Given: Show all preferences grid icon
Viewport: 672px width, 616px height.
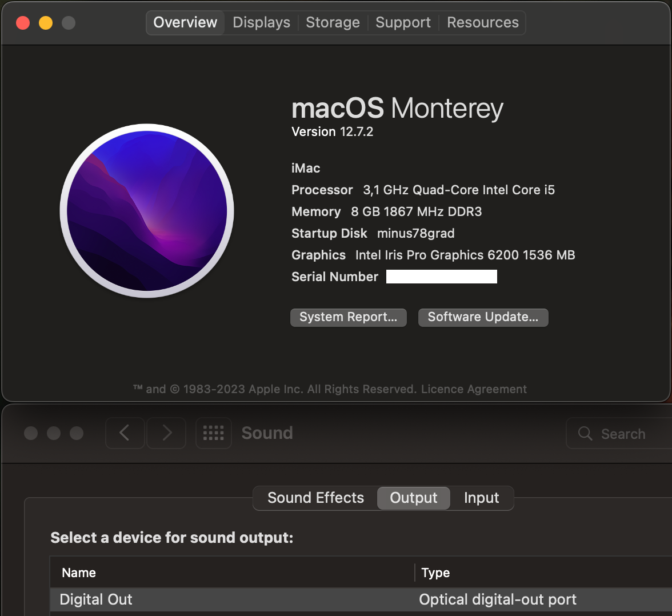Looking at the screenshot, I should (x=214, y=433).
